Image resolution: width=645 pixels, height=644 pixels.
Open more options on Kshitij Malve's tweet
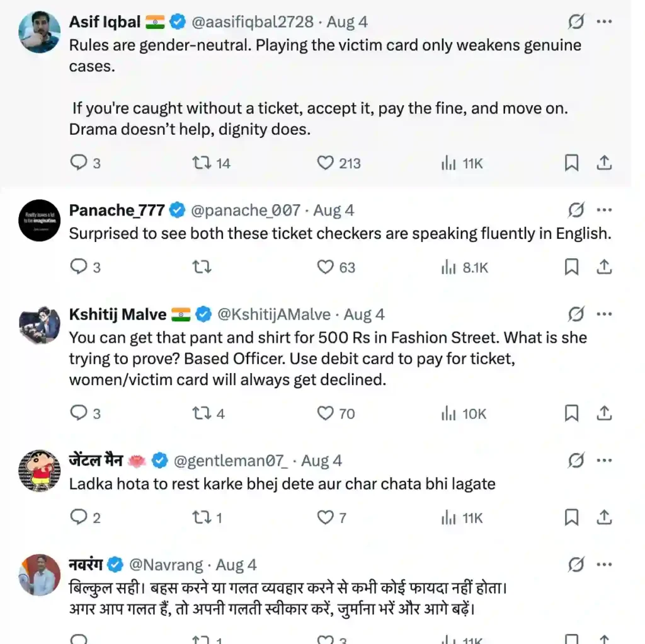[x=604, y=314]
